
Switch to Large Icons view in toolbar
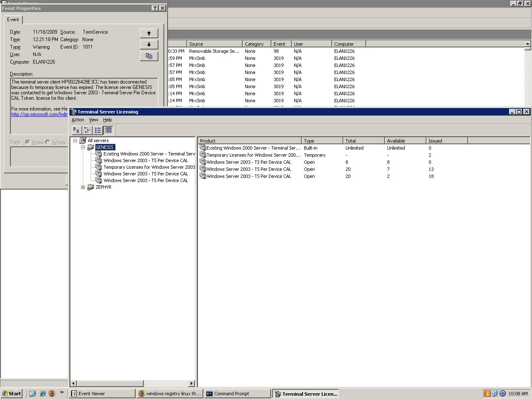click(x=76, y=130)
